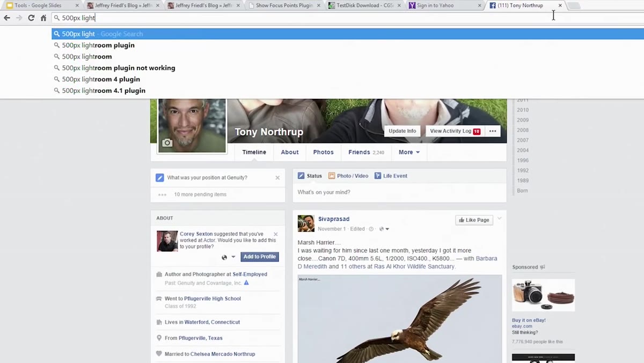Jump to 2007 on the timeline
The height and width of the screenshot is (363, 644).
523,140
